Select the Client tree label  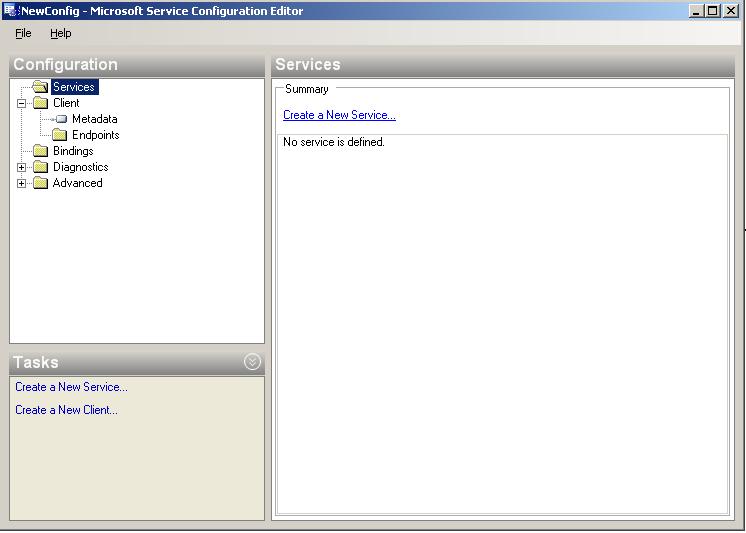[66, 103]
